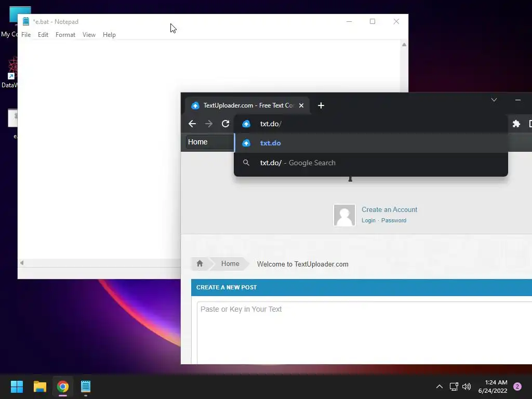
Task: Open volume control tray icon
Action: click(x=467, y=387)
